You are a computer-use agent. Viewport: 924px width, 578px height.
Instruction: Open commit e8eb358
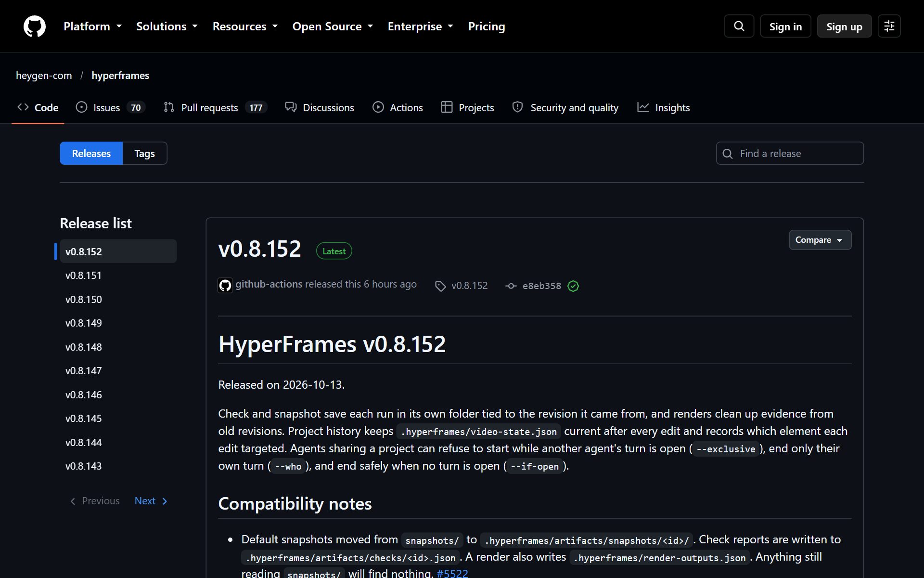click(x=541, y=286)
